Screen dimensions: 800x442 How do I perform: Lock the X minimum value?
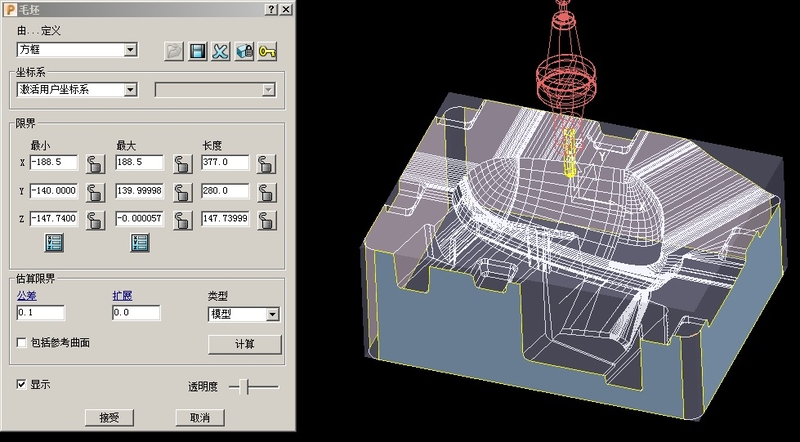(x=95, y=164)
